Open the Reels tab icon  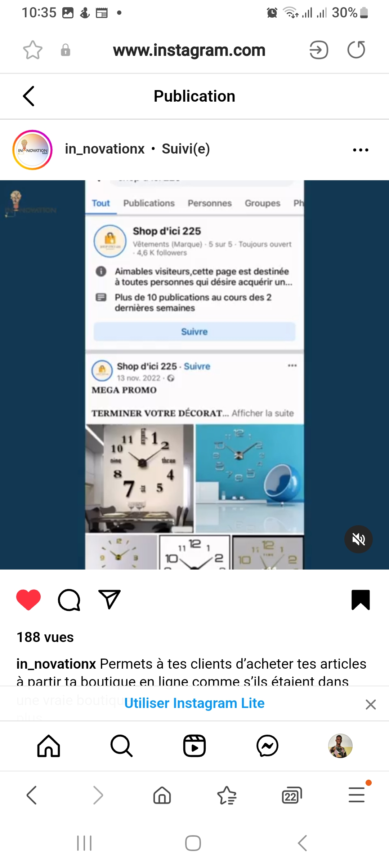coord(194,746)
